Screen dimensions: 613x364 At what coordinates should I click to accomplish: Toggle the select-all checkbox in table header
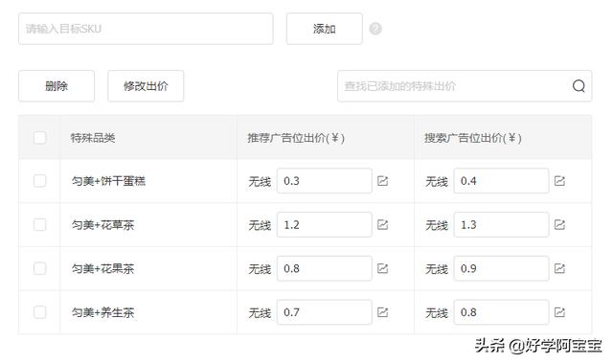pos(39,138)
